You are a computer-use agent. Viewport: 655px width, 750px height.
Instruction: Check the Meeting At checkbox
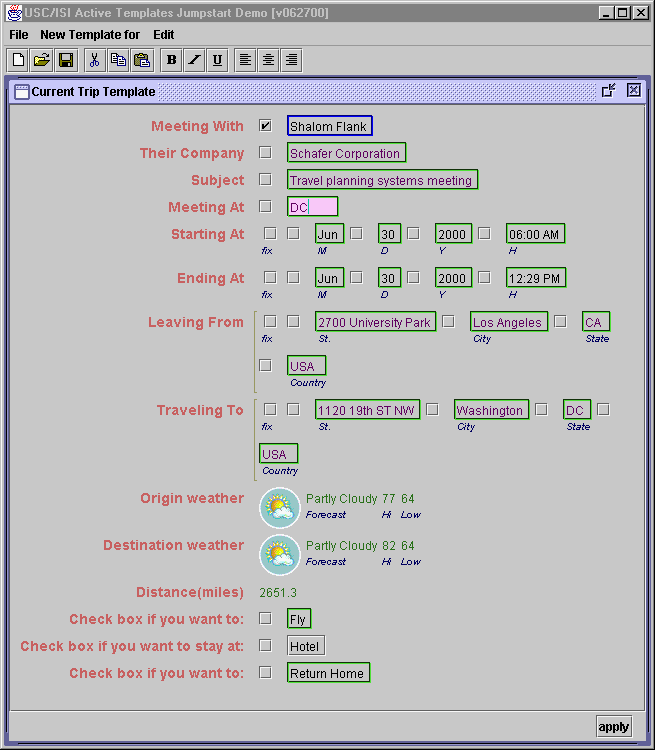click(x=265, y=207)
